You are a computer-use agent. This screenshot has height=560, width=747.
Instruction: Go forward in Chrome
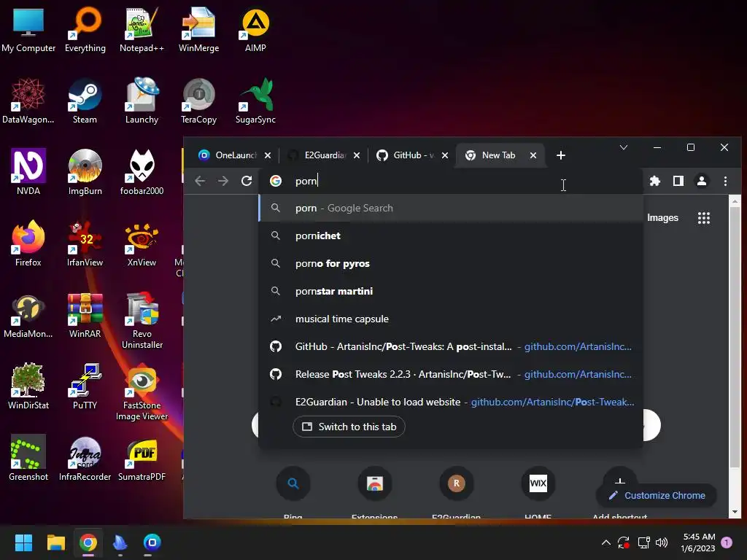[x=223, y=181]
